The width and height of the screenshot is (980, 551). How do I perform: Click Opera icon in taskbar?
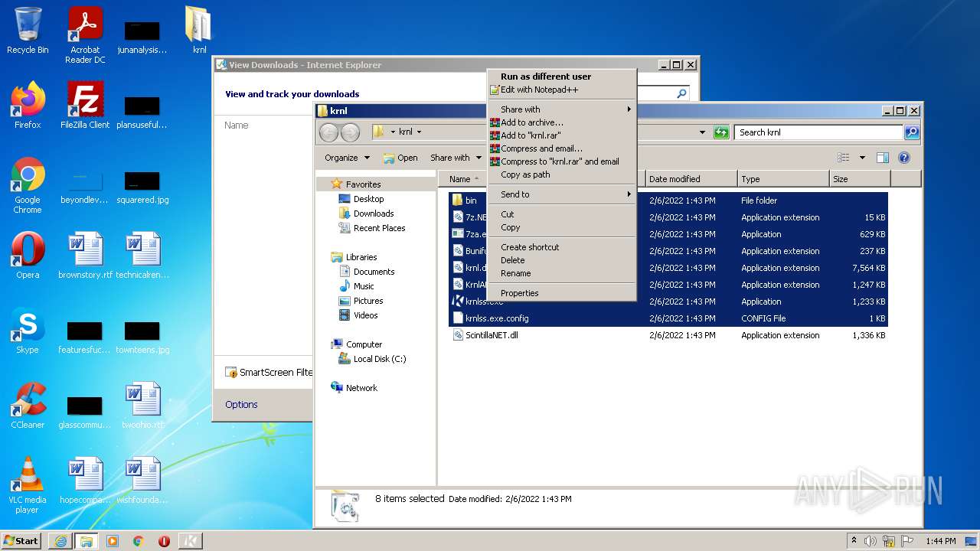pyautogui.click(x=164, y=541)
